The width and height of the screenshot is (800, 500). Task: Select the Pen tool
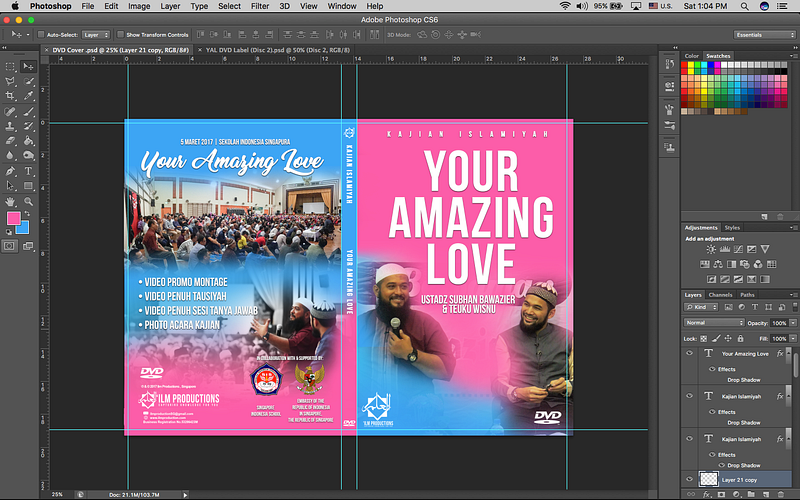[10, 171]
